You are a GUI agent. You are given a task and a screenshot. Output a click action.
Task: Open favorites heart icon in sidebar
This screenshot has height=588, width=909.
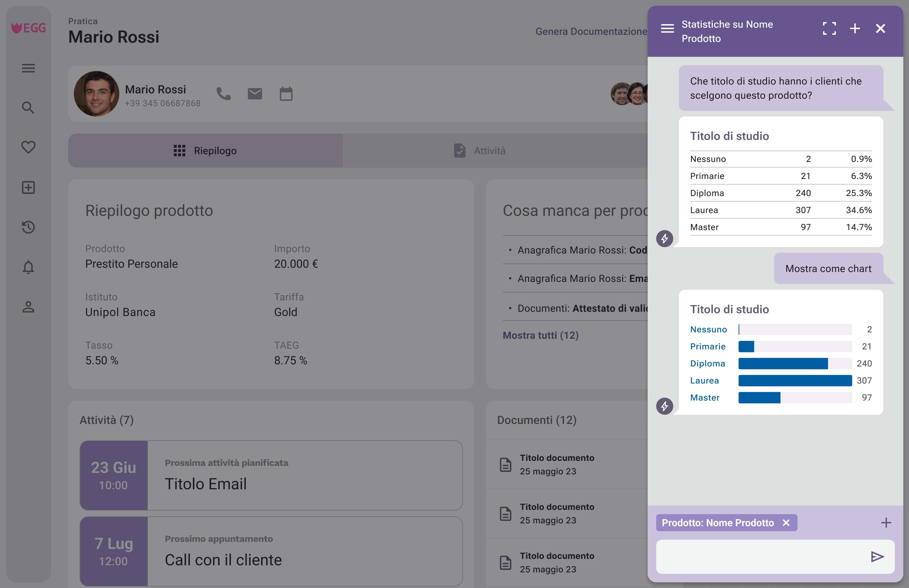(x=28, y=147)
